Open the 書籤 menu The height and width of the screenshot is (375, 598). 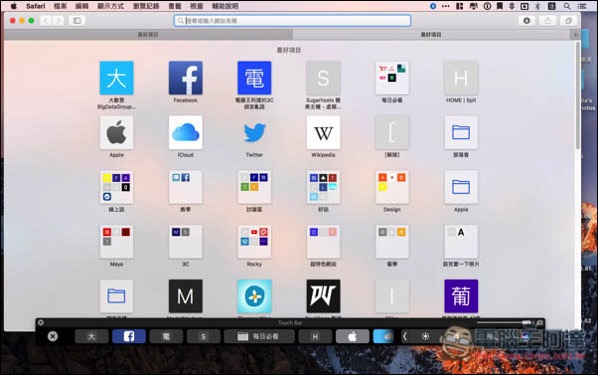pyautogui.click(x=175, y=6)
